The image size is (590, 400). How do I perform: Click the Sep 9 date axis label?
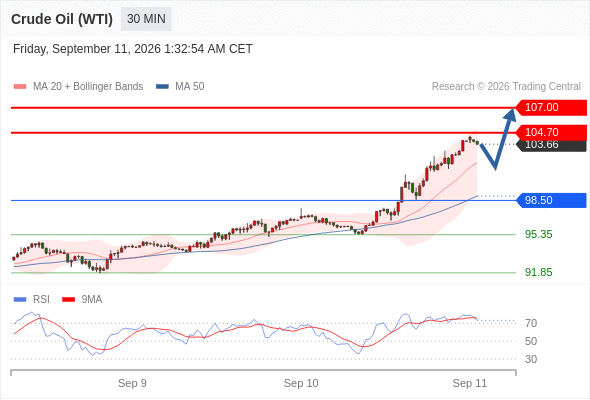132,383
